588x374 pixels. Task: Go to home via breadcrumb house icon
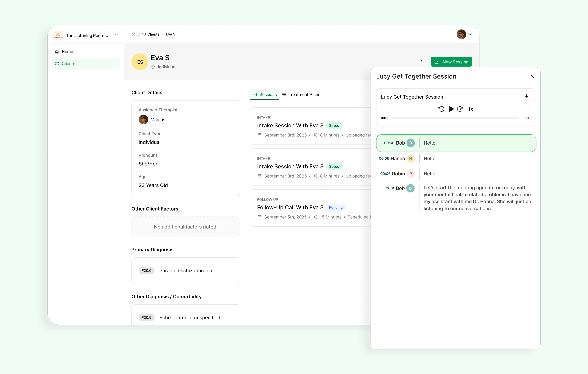pos(133,34)
